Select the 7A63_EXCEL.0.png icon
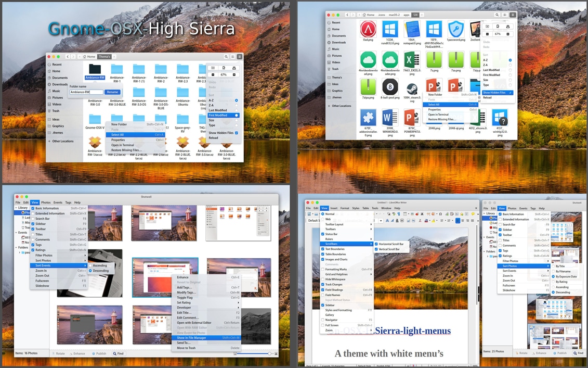588x368 pixels. click(x=412, y=60)
